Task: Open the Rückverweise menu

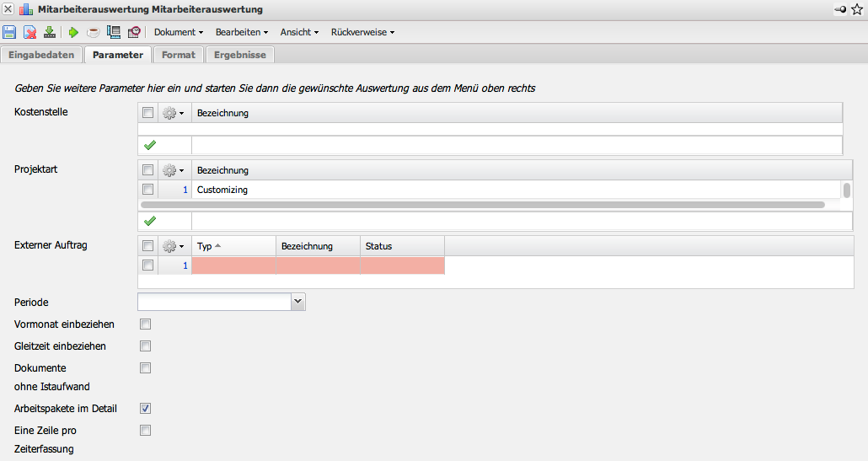Action: pyautogui.click(x=362, y=32)
